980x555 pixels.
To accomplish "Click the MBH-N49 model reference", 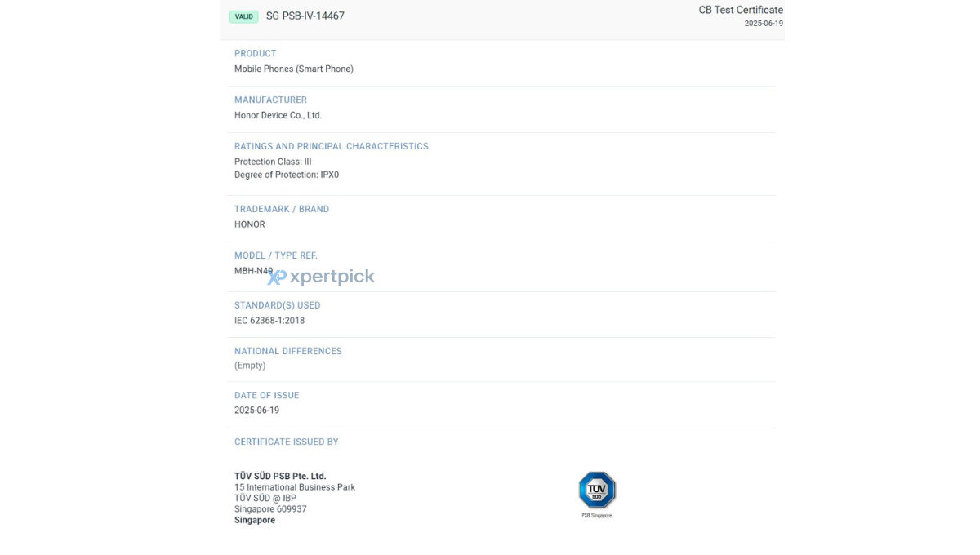I will coord(254,271).
